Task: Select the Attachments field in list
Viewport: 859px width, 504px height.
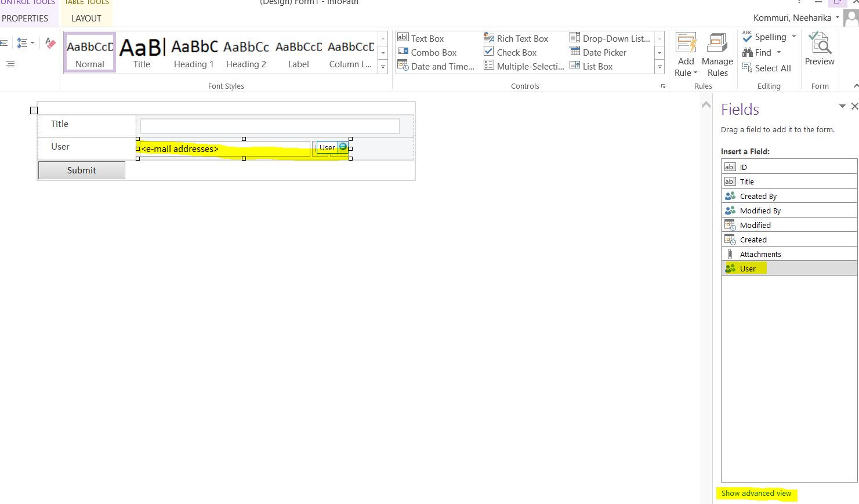Action: pyautogui.click(x=760, y=255)
